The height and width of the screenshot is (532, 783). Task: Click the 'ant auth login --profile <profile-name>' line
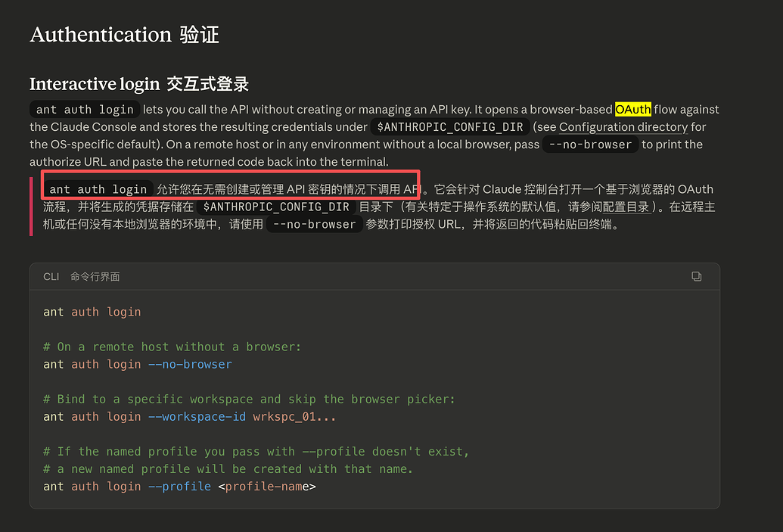179,487
